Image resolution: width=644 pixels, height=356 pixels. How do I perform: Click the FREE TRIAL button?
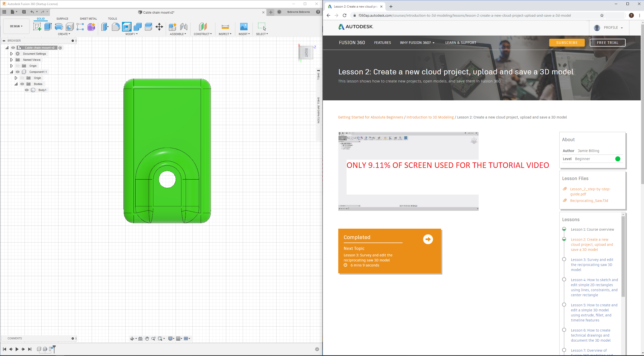tap(608, 43)
